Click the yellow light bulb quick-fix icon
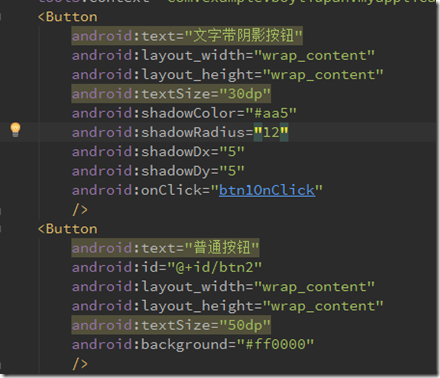440x378 pixels. pyautogui.click(x=15, y=129)
